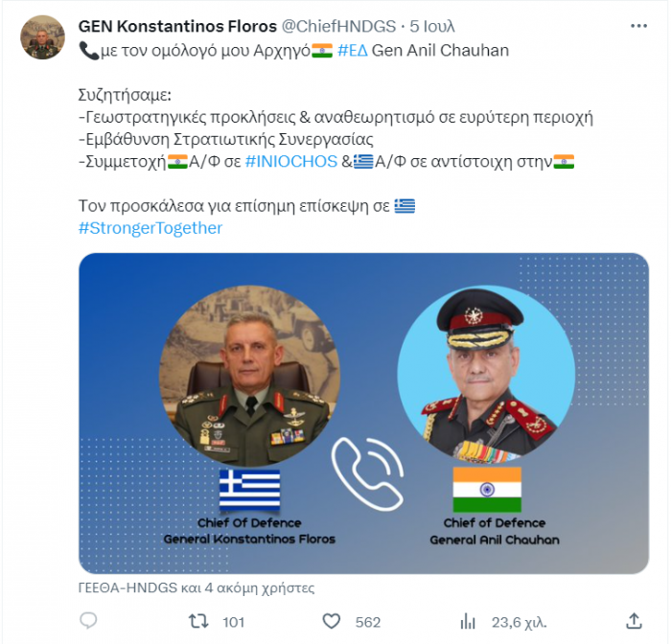Screen dimensions: 671x644
Task: Open the view analytics bar chart icon
Action: [x=468, y=621]
